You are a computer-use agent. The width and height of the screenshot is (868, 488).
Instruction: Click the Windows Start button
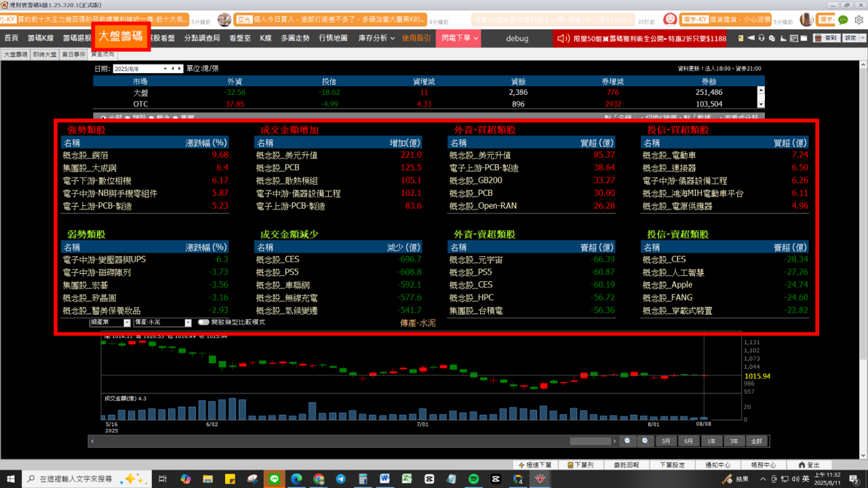(11, 479)
